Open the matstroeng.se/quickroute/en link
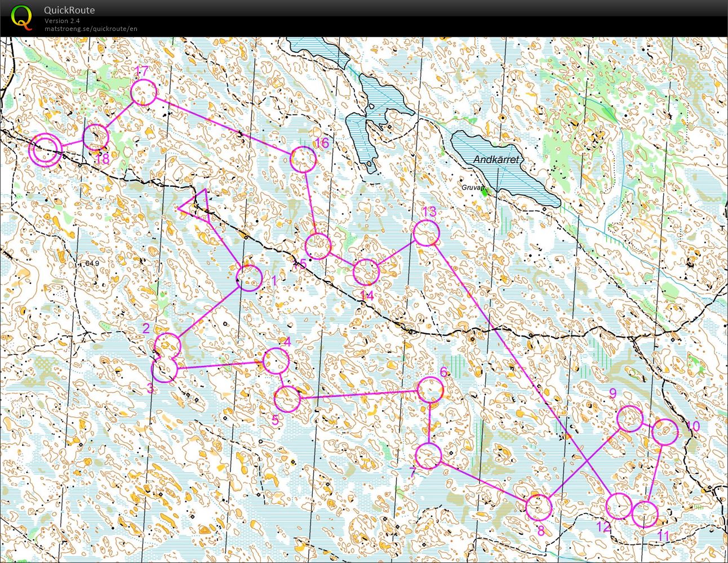 pyautogui.click(x=91, y=29)
